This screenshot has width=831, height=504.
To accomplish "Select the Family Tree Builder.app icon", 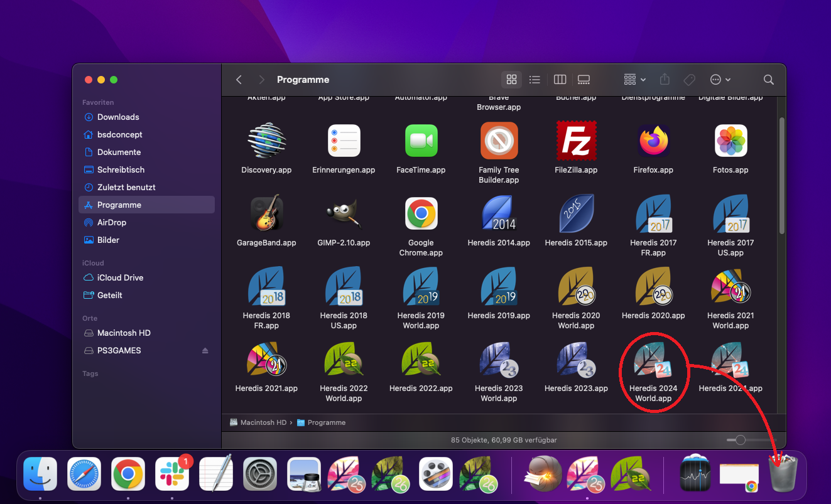I will click(499, 141).
